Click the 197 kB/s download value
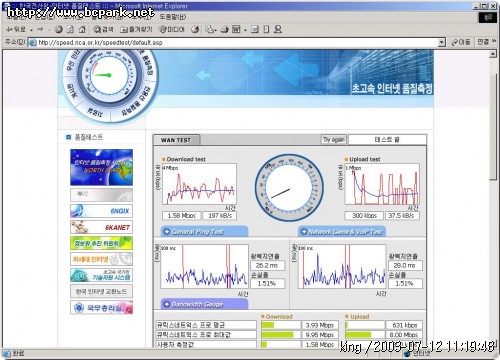500x360 pixels. [x=220, y=216]
